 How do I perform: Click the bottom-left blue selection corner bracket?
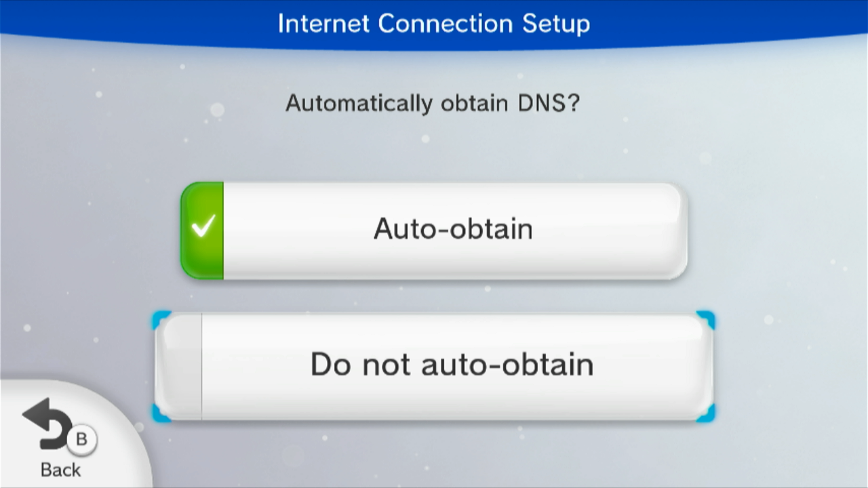tap(161, 413)
